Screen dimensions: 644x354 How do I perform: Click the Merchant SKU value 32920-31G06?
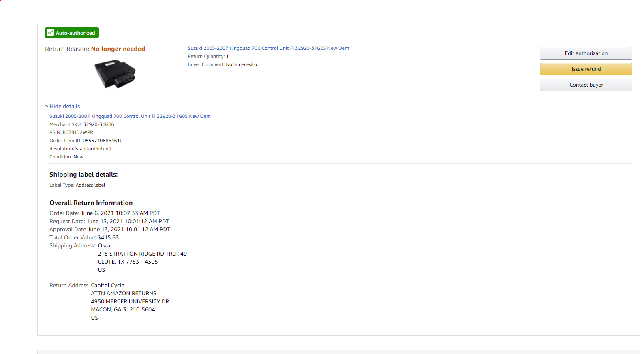(98, 124)
